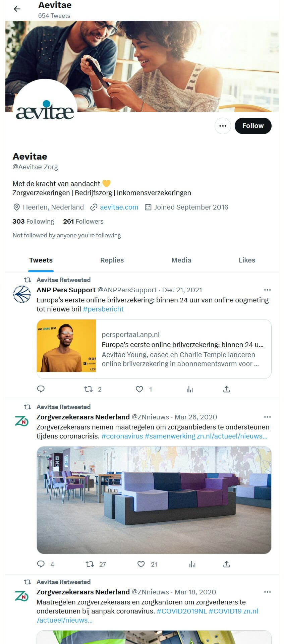
Task: Click the #persbericht hashtag
Action: coord(103,309)
